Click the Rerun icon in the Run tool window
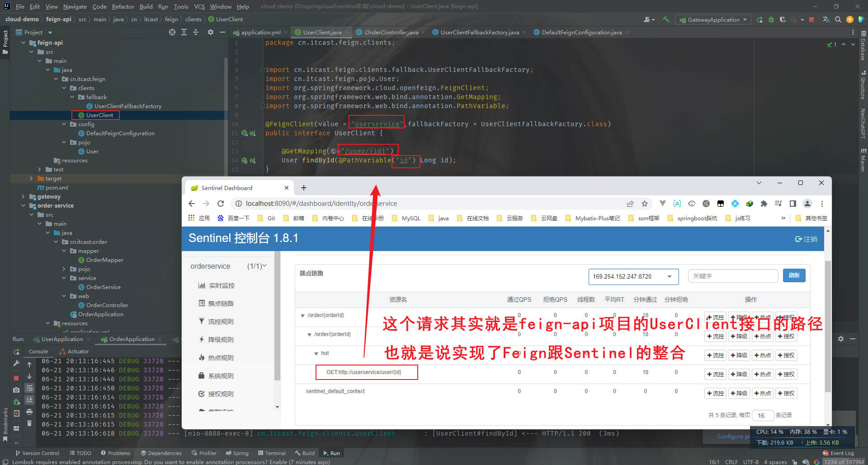This screenshot has width=868, height=465. tap(16, 351)
